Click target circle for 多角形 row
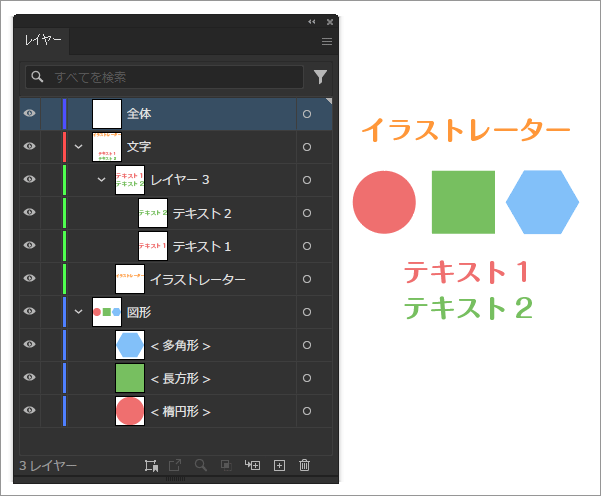This screenshot has width=601, height=496. (x=307, y=345)
